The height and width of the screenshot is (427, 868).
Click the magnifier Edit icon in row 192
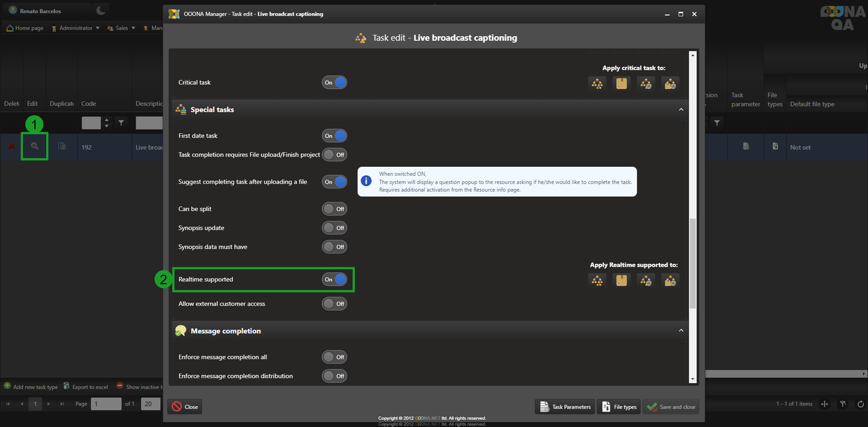coord(34,146)
